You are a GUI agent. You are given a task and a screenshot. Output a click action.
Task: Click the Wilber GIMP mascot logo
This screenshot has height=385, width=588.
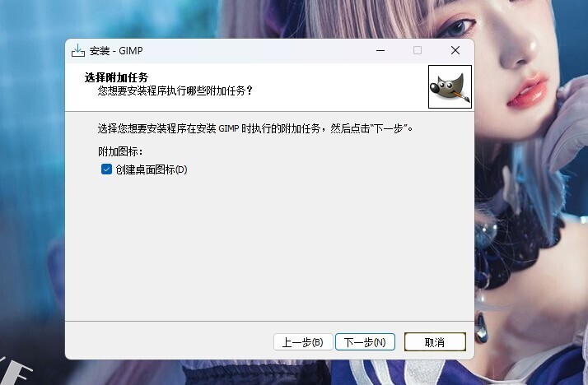450,87
